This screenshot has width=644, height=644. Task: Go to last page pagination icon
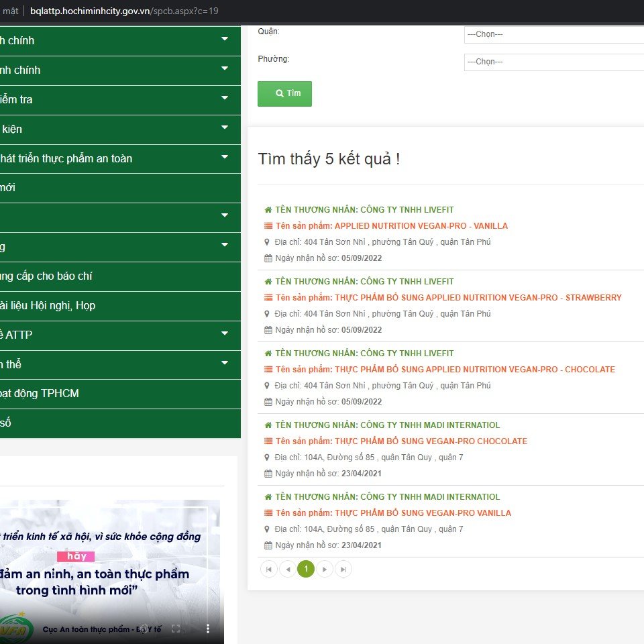click(343, 570)
